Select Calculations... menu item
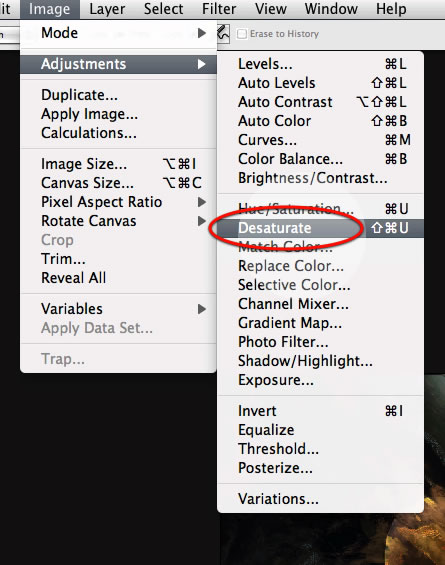Screen dimensions: 445x565 click(x=118, y=133)
